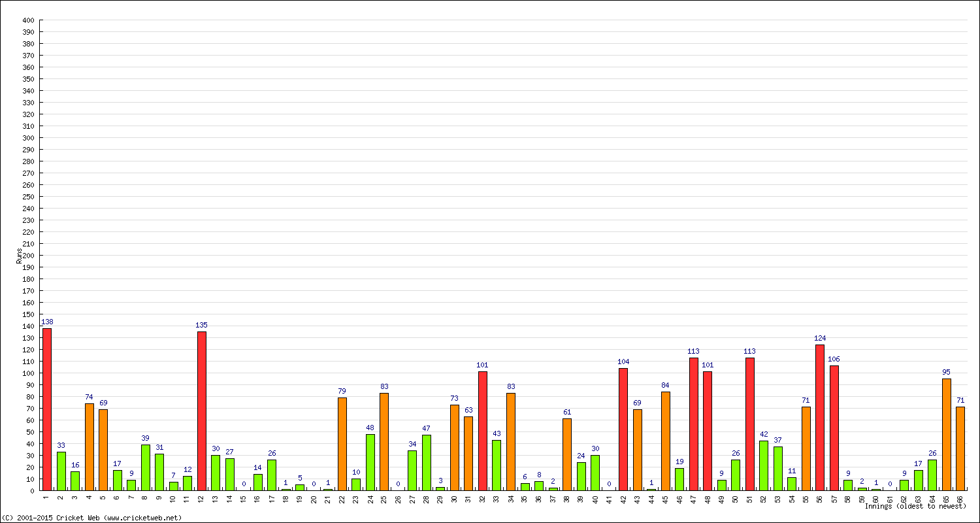Click the red bar labeled 135 runs
The image size is (980, 523).
[202, 411]
